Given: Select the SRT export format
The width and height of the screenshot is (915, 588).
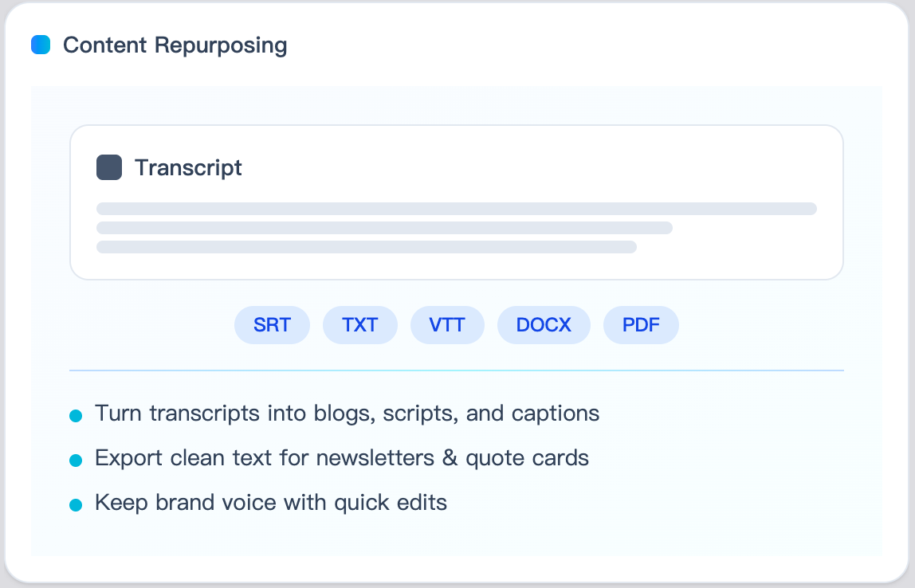Looking at the screenshot, I should (x=272, y=325).
